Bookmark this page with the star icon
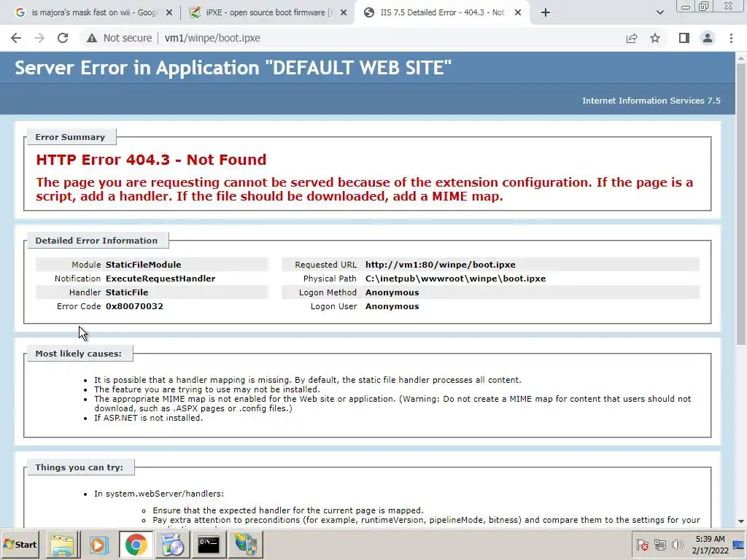Image resolution: width=747 pixels, height=560 pixels. [655, 38]
